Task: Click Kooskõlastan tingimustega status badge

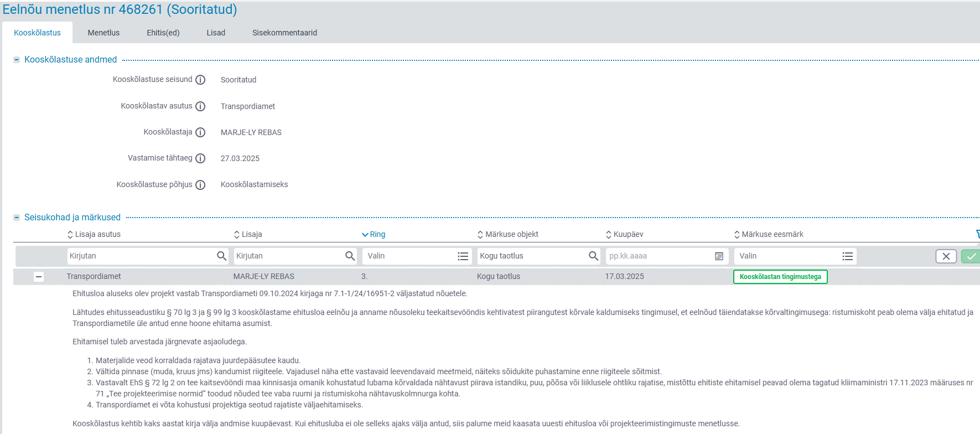Action: coord(780,277)
